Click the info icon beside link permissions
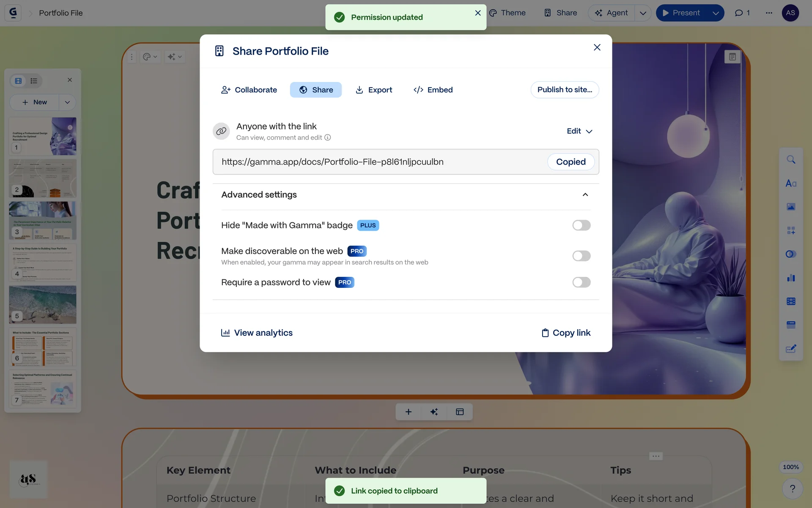Viewport: 812px width, 508px height. 327,138
